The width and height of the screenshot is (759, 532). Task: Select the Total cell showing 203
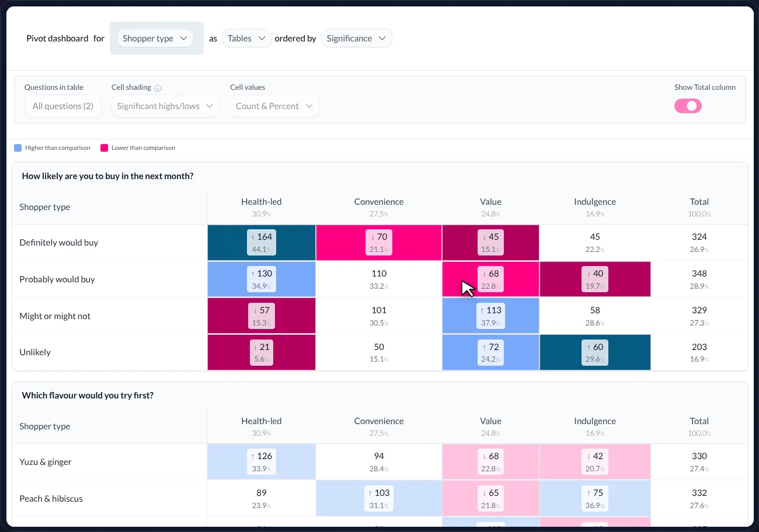point(699,352)
